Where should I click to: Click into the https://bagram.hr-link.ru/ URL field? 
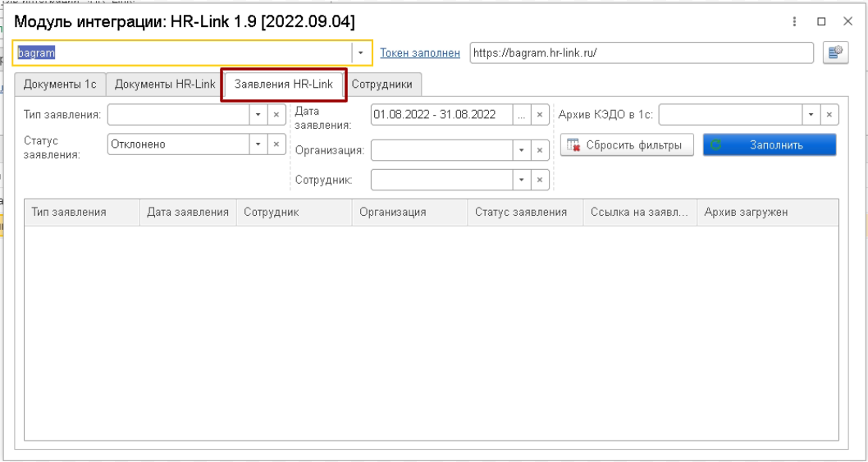642,53
